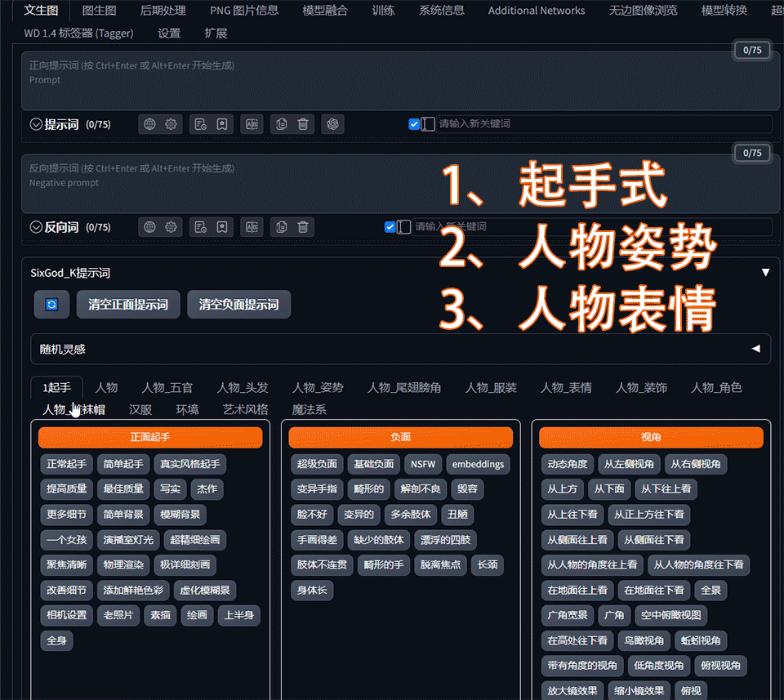Collapse the SixGod_K提示词 panel arrow
The image size is (784, 700).
[x=765, y=273]
